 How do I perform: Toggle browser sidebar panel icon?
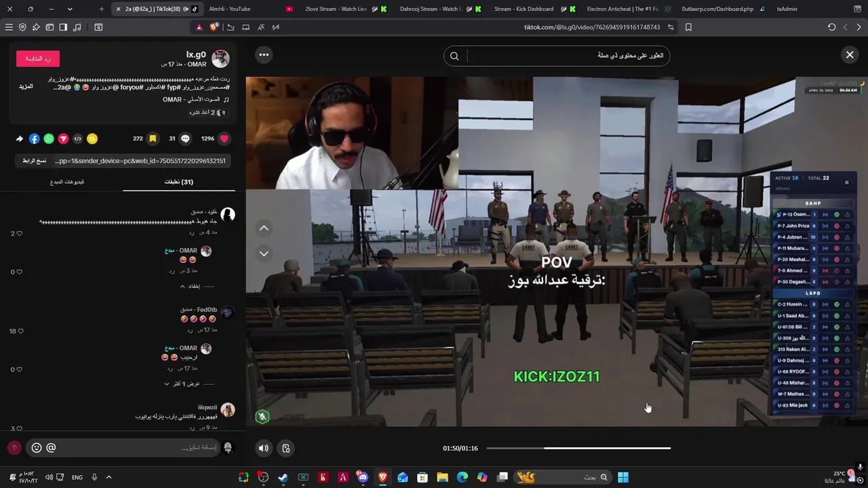pos(63,27)
